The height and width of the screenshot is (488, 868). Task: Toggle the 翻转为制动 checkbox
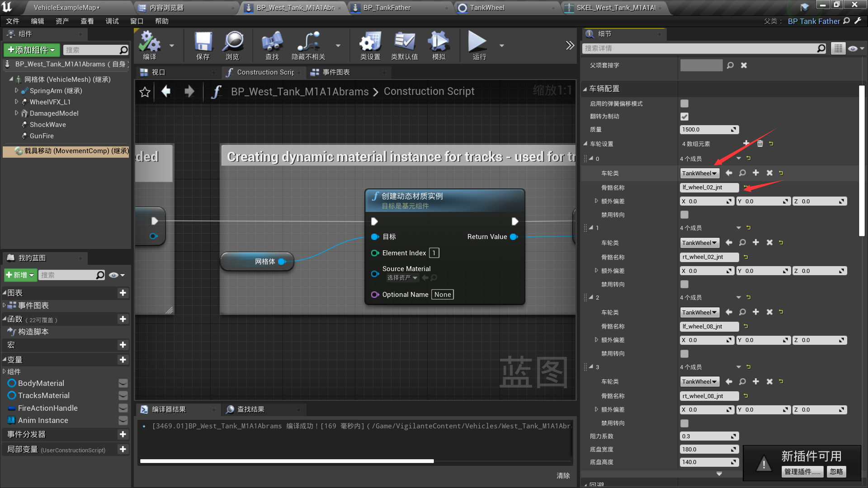point(684,117)
